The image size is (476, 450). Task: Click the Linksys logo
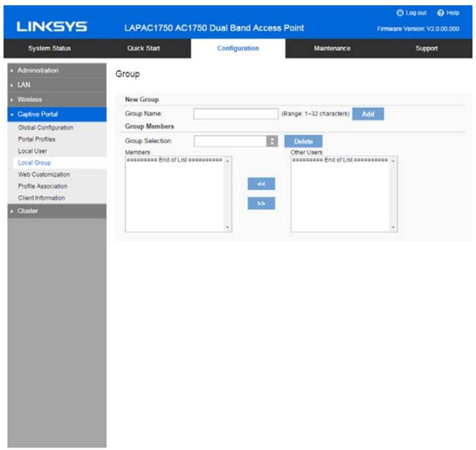[52, 27]
